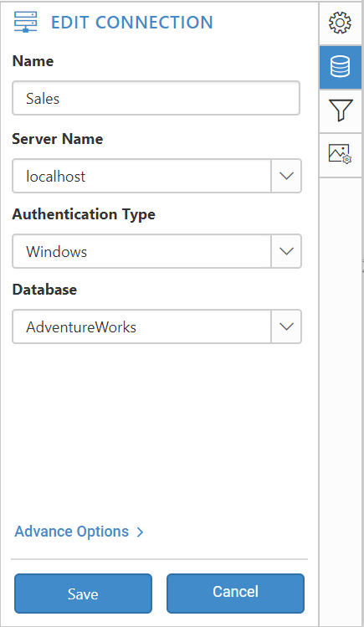Image resolution: width=364 pixels, height=627 pixels.
Task: Click the Name field containing Sales
Action: click(156, 99)
